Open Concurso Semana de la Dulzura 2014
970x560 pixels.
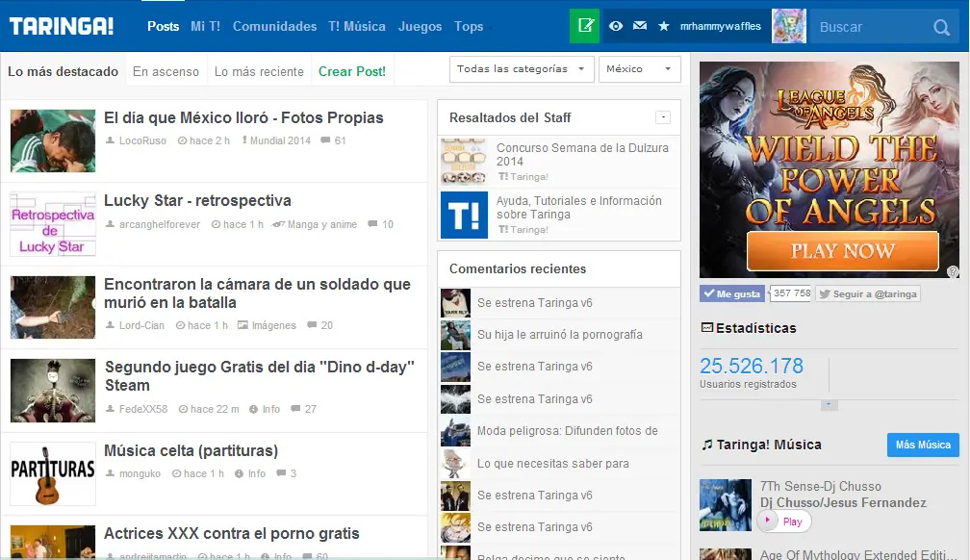pos(582,154)
